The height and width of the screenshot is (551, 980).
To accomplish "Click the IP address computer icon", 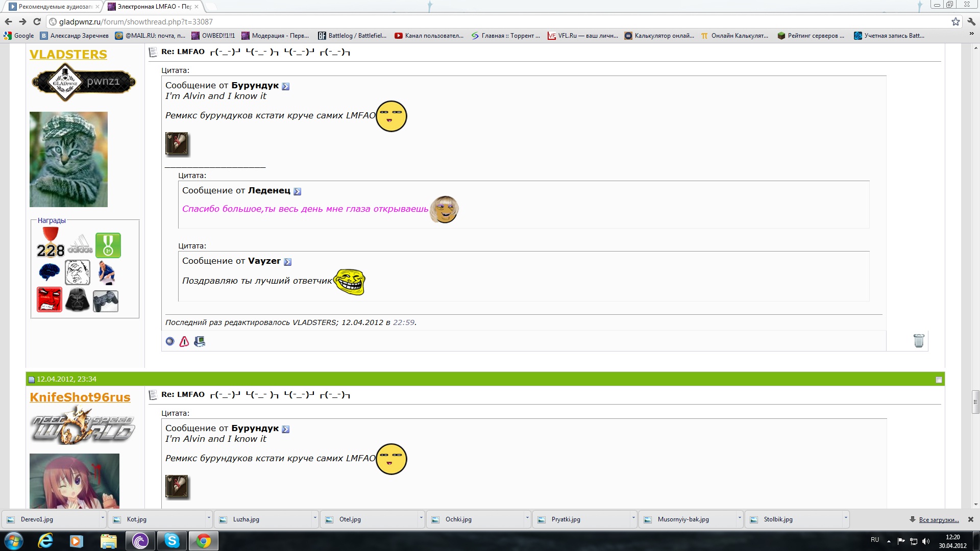I will point(200,341).
